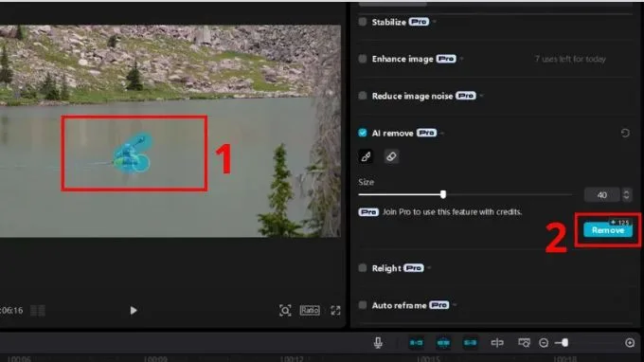Click the Size value field showing 40

click(x=601, y=195)
